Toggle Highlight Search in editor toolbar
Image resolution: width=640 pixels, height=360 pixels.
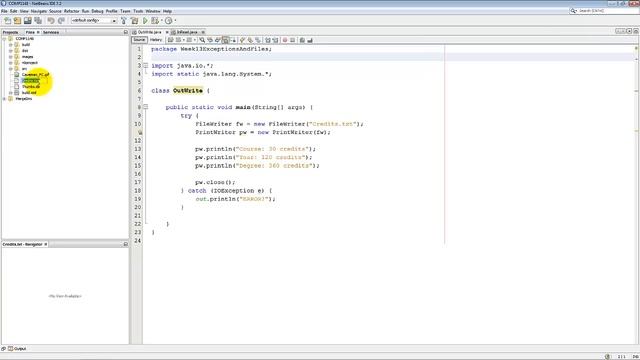tap(225, 40)
